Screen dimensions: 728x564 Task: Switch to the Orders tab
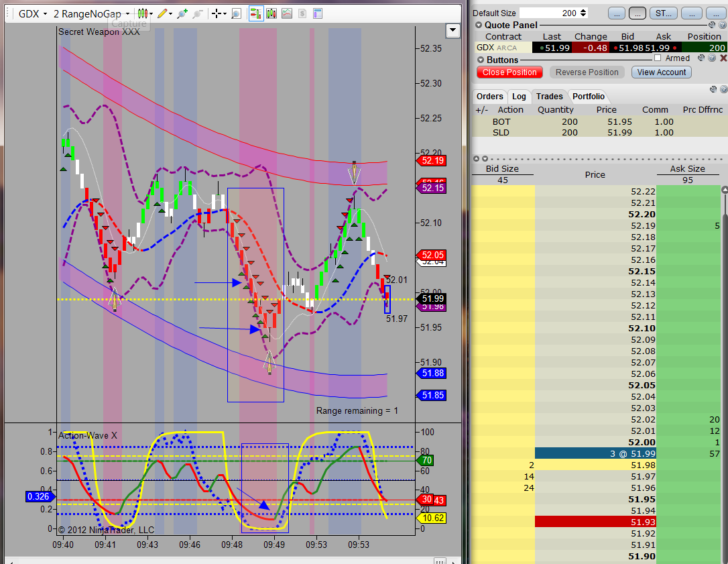point(489,96)
